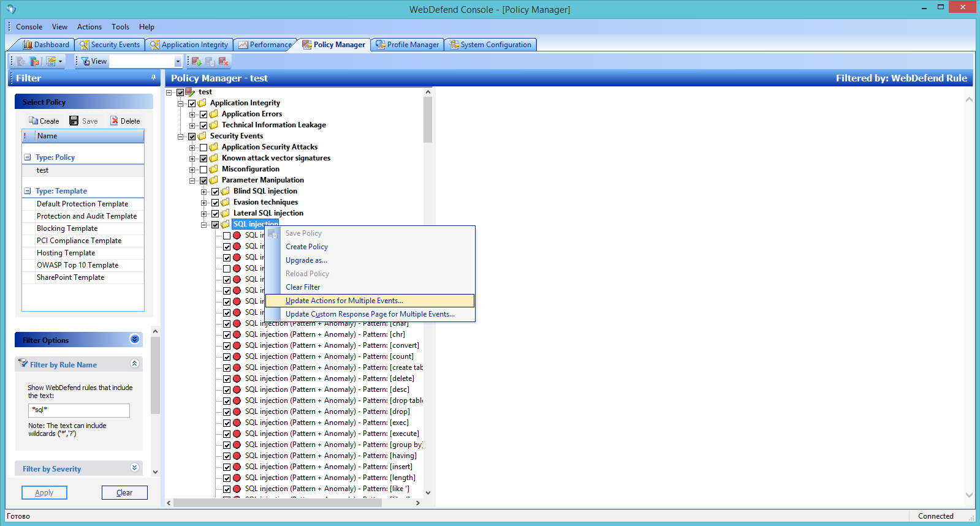
Task: Collapse Filter Options with chevron button
Action: (135, 339)
